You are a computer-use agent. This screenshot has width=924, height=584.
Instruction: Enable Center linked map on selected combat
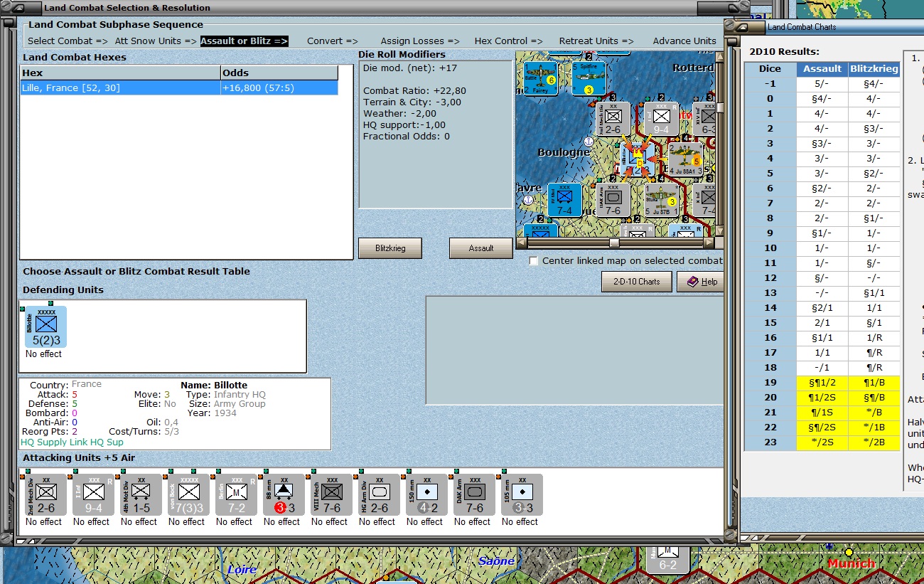tap(534, 260)
